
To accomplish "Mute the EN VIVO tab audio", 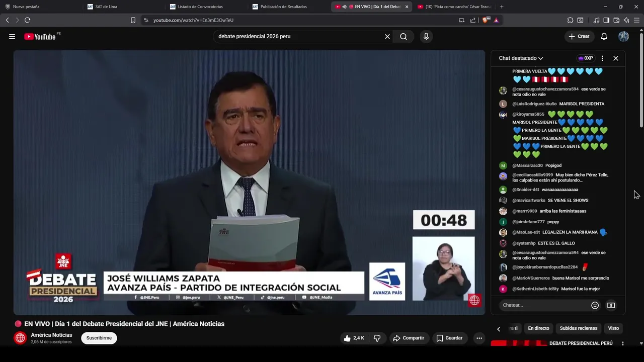I will [344, 7].
